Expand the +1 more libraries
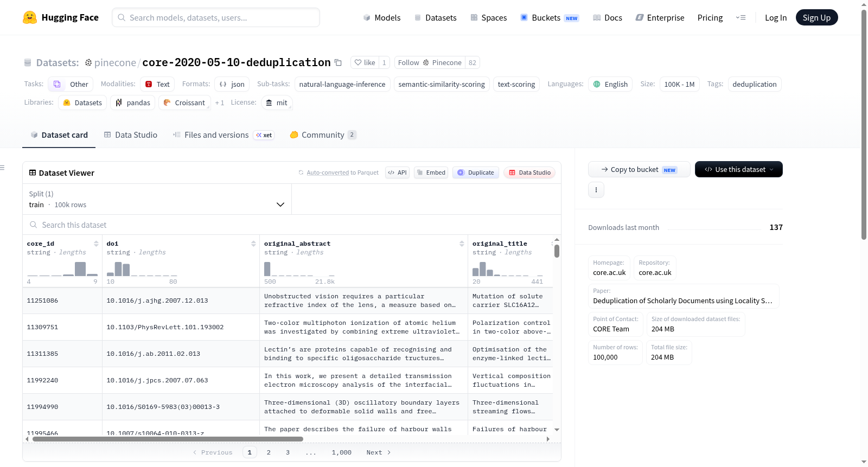The image size is (868, 467). point(219,103)
